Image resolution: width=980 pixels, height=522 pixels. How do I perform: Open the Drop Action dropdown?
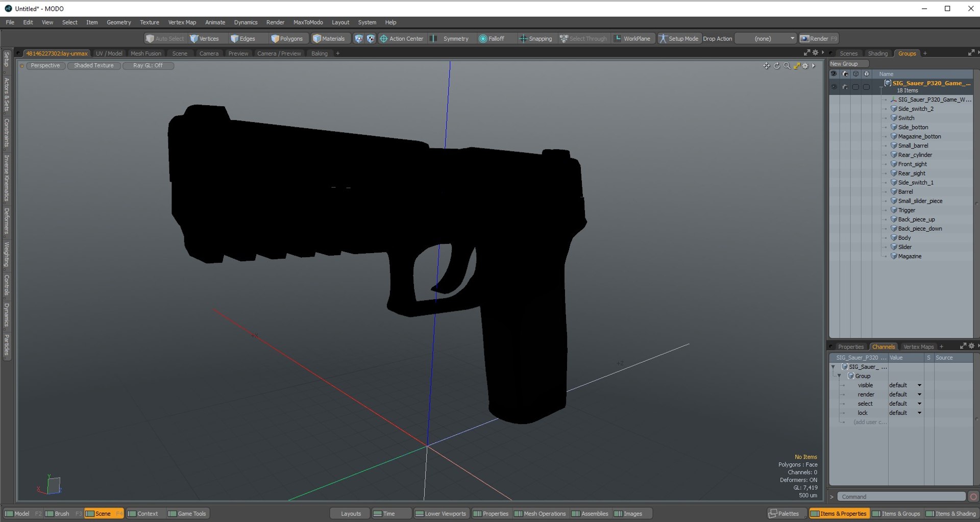coord(766,39)
